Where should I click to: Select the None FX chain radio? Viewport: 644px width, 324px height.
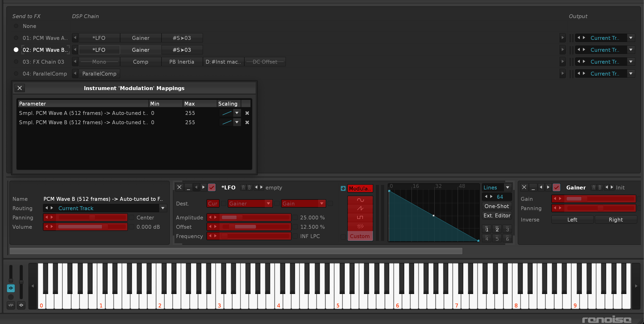[x=16, y=26]
